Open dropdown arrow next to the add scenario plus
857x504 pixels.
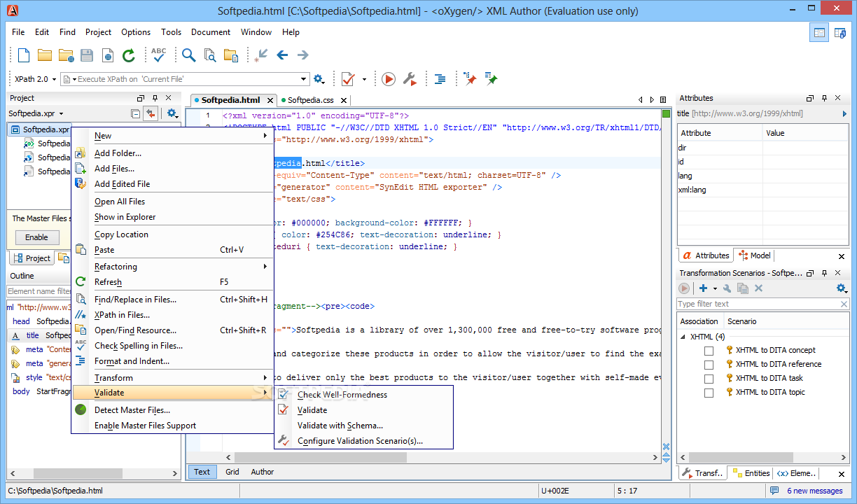(715, 288)
